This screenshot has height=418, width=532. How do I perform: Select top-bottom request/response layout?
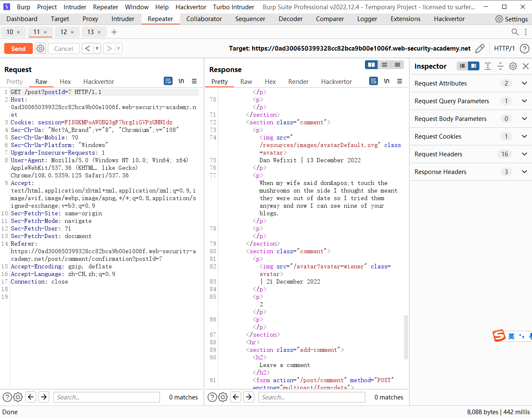click(384, 64)
